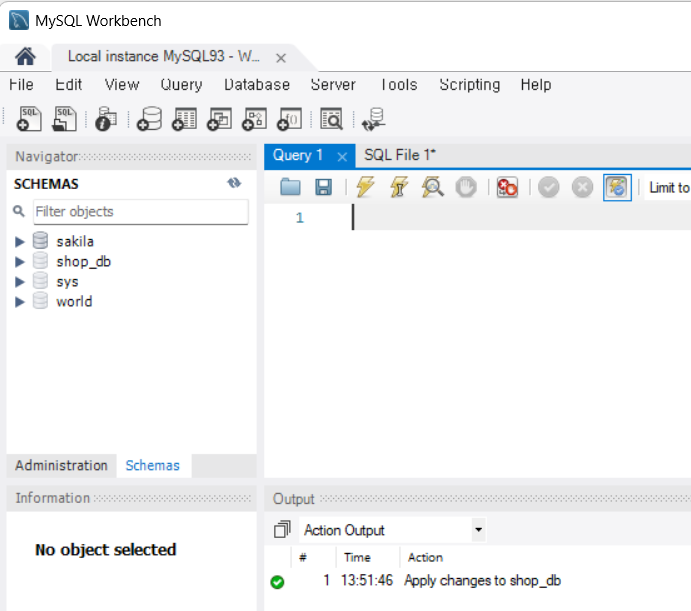Open the Edit menu
Screen dimensions: 691x611
68,85
